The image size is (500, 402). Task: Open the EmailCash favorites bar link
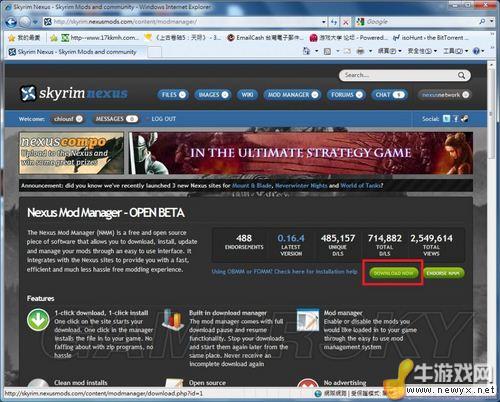[265, 38]
